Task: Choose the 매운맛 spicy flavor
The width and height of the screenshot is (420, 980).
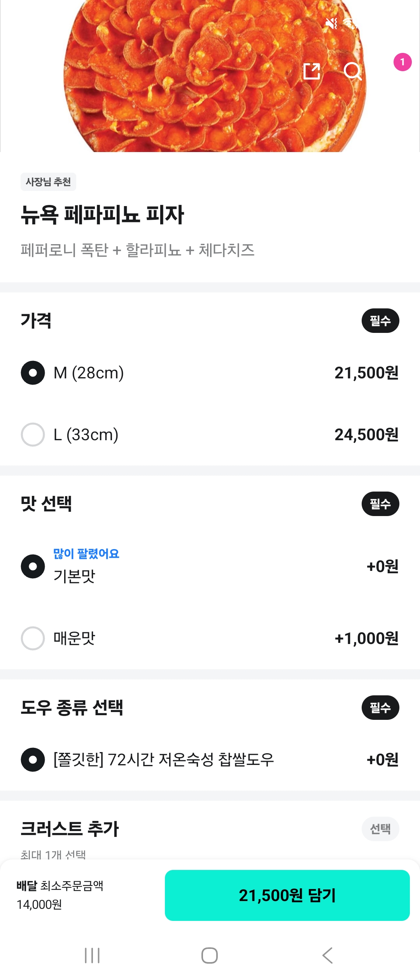Action: pos(33,638)
